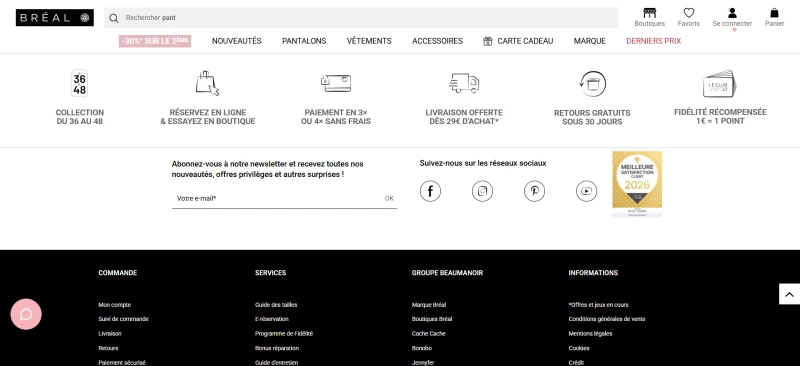Open the Accessoires menu
This screenshot has height=366, width=800.
[437, 41]
